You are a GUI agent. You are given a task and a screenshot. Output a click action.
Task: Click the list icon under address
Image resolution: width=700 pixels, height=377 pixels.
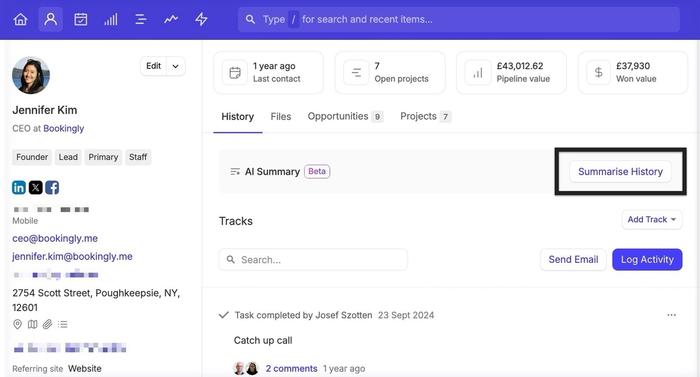point(62,324)
